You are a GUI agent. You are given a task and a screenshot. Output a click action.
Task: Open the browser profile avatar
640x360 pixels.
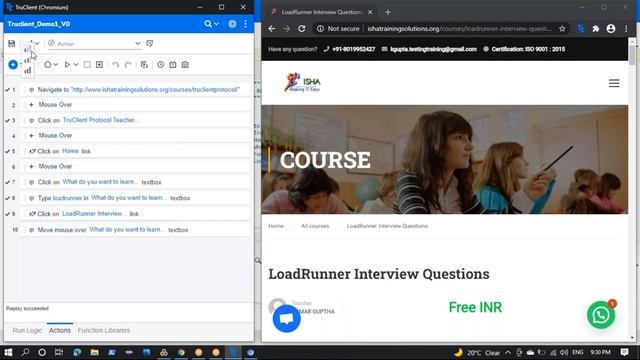pos(611,29)
